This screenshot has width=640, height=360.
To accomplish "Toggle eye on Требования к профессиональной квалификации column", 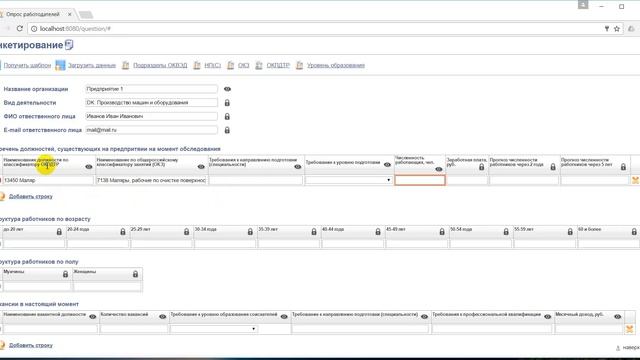I will [x=547, y=317].
